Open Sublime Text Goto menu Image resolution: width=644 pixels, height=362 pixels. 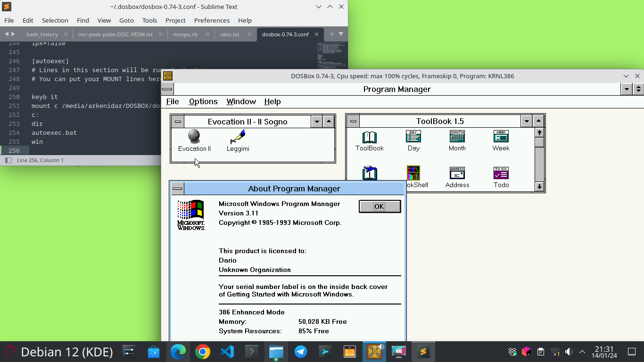[126, 20]
